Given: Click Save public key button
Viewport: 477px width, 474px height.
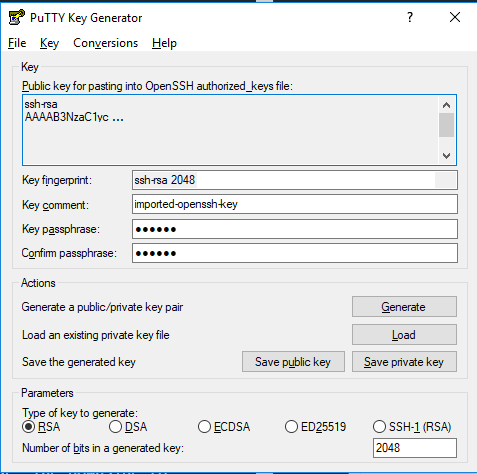Looking at the screenshot, I should click(x=293, y=362).
